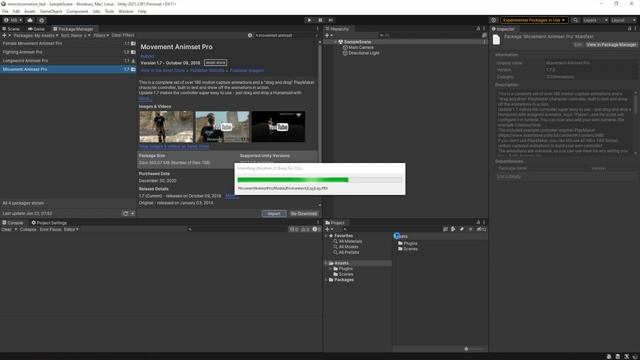This screenshot has height=360, width=640.
Task: Click the Pause button in the toolbar
Action: (x=320, y=20)
